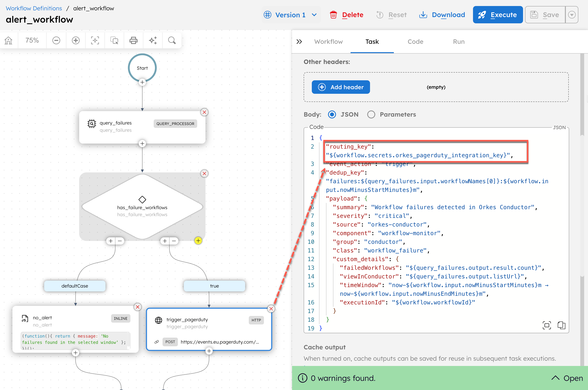Open the Version 1 dropdown
Screen dimensions: 588x390
(x=291, y=15)
